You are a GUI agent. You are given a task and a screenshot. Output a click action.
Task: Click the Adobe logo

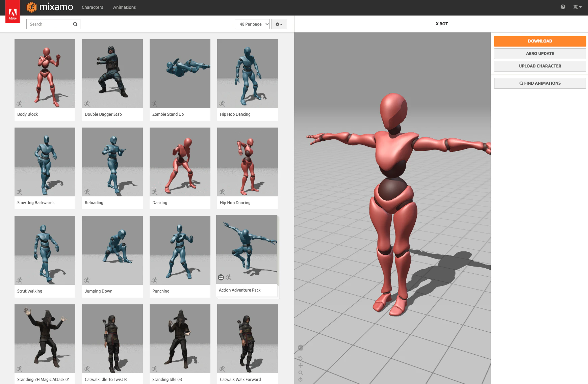point(12,11)
